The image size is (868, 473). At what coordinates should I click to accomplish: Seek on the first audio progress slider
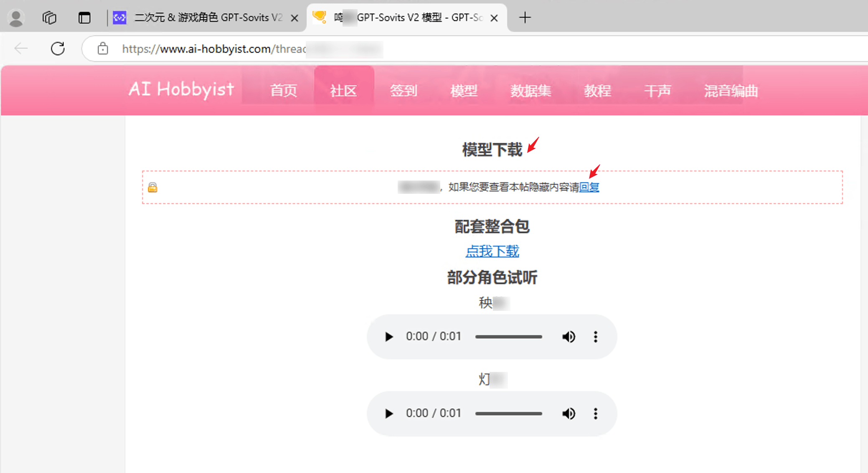pyautogui.click(x=508, y=337)
